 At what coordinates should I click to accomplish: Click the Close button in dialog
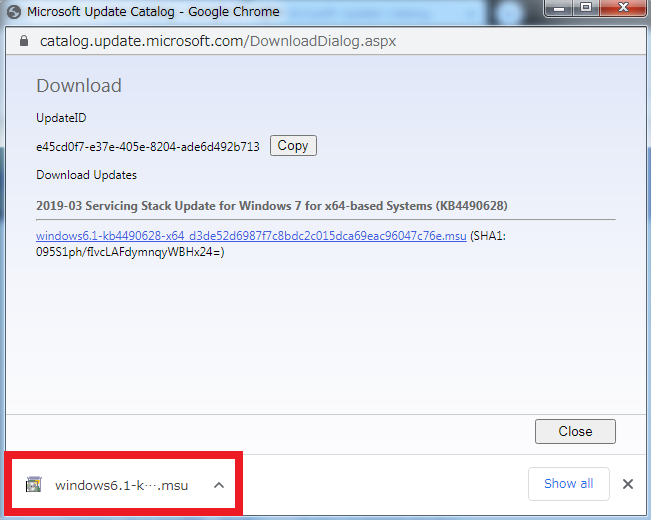pyautogui.click(x=575, y=431)
